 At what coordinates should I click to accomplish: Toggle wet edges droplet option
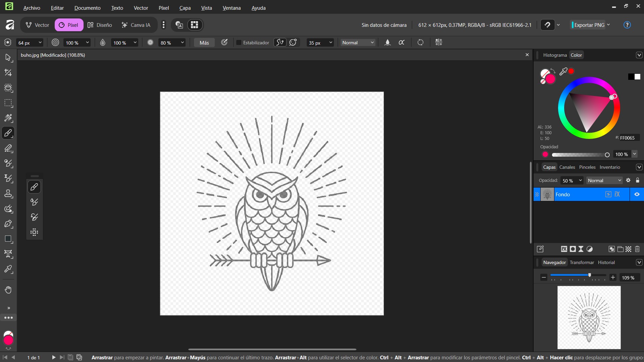coord(388,42)
